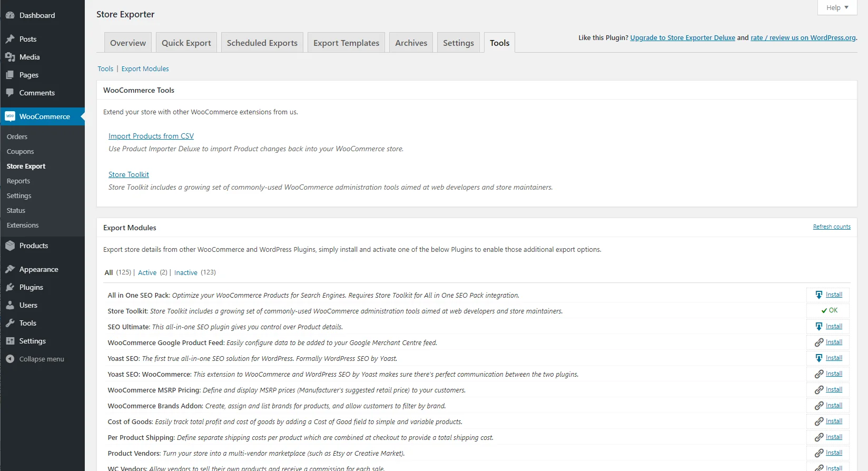Click the Settings sliders icon in sidebar

click(10, 341)
